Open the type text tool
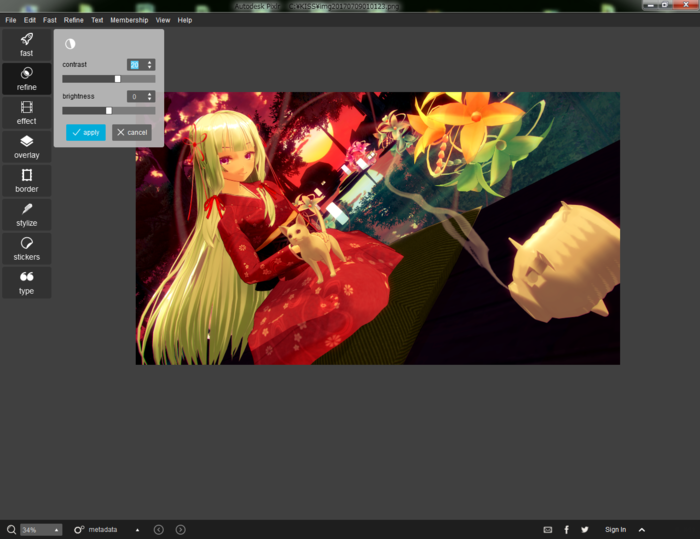Image resolution: width=700 pixels, height=539 pixels. (x=26, y=282)
